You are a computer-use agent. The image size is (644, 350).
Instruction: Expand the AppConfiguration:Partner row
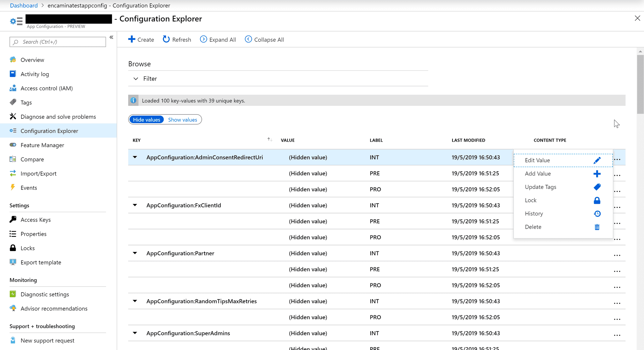135,253
